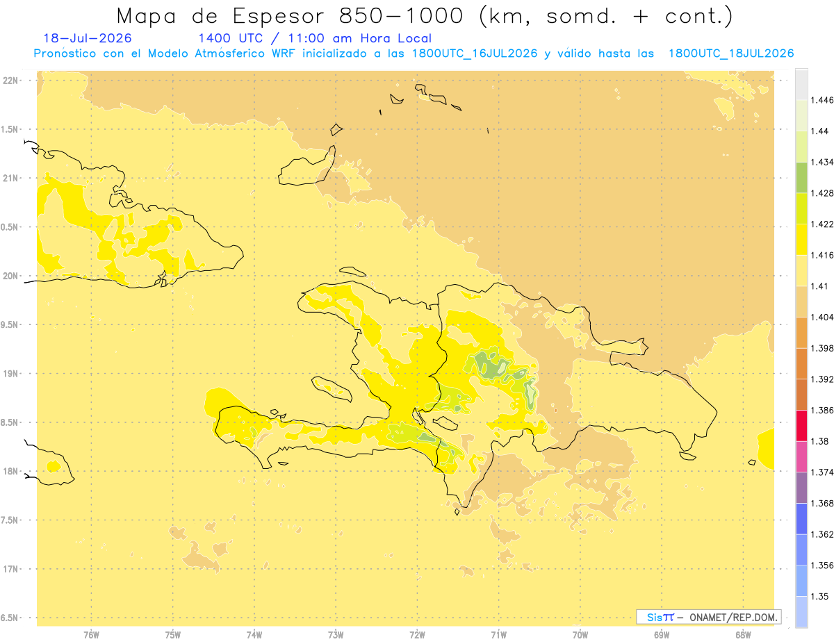Click the red swatch between 1.38 and 1.386
Image resolution: width=834 pixels, height=644 pixels.
pyautogui.click(x=801, y=425)
